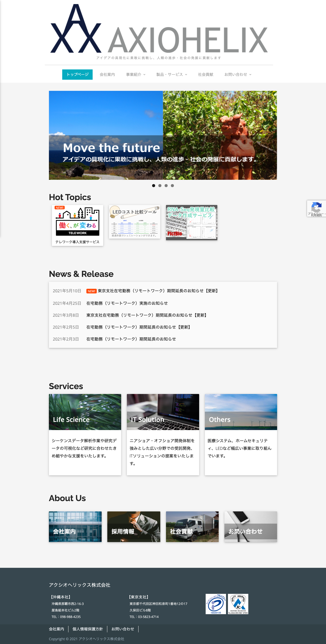Expand the お問い合わせ navigation dropdown
The width and height of the screenshot is (326, 644).
click(238, 74)
